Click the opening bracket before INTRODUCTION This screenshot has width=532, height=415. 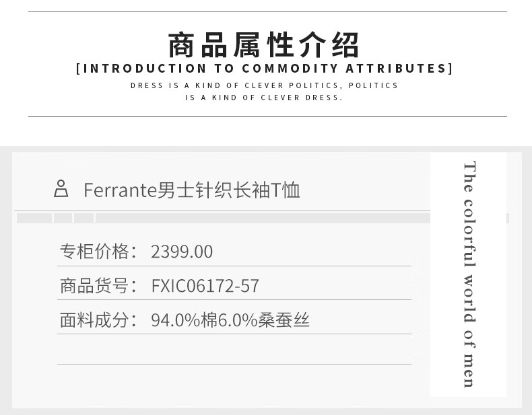78,69
